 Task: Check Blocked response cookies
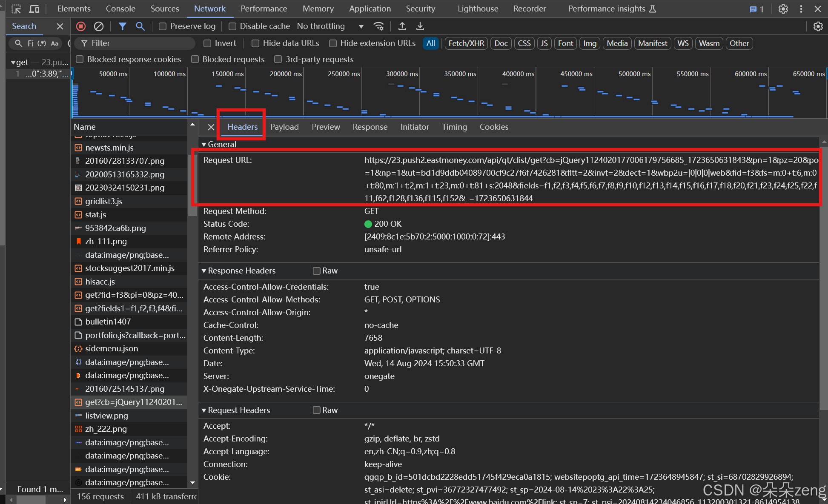tap(80, 59)
